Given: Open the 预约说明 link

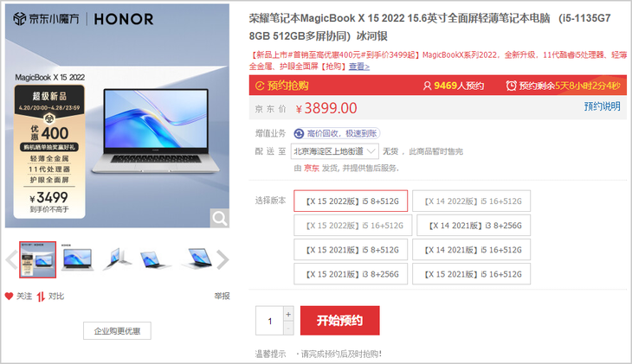Looking at the screenshot, I should pyautogui.click(x=603, y=106).
